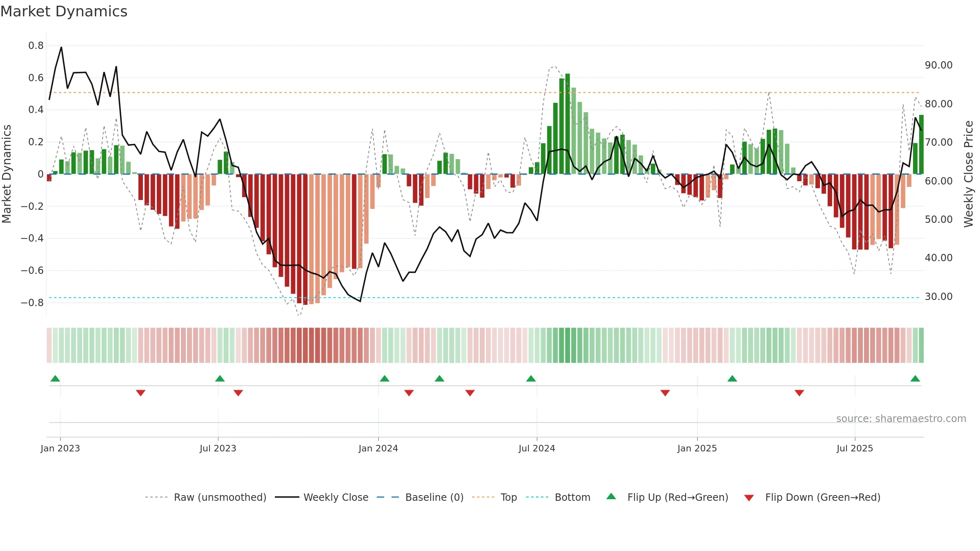Toggle the Flip Up (Red→Green) legend entry
This screenshot has width=980, height=551.
(x=667, y=497)
